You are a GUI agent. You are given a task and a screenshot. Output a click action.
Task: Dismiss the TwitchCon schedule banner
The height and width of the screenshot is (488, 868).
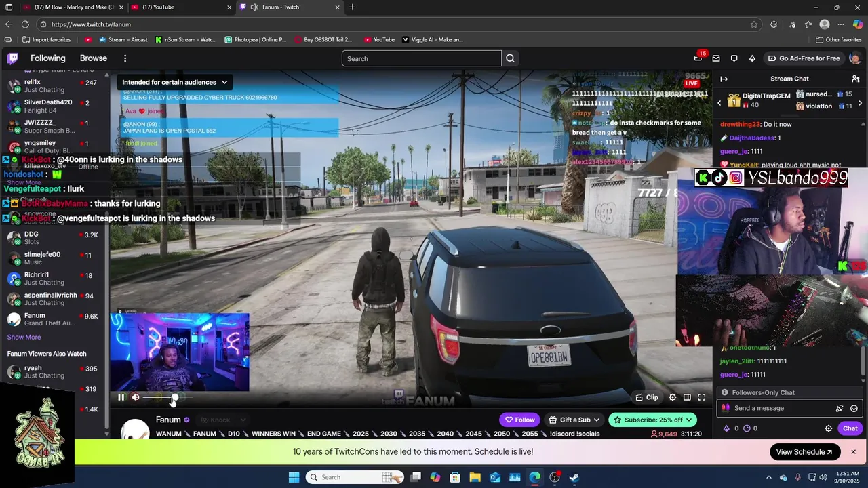853,452
